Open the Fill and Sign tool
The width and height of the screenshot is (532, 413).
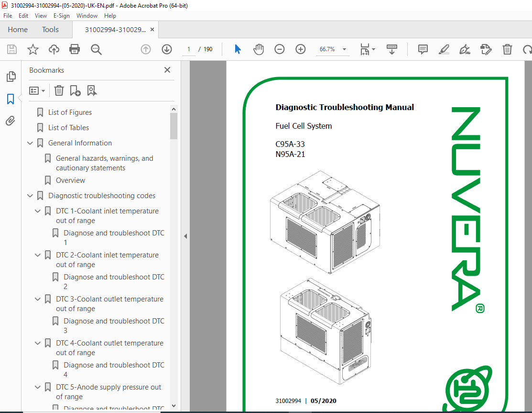click(x=465, y=49)
